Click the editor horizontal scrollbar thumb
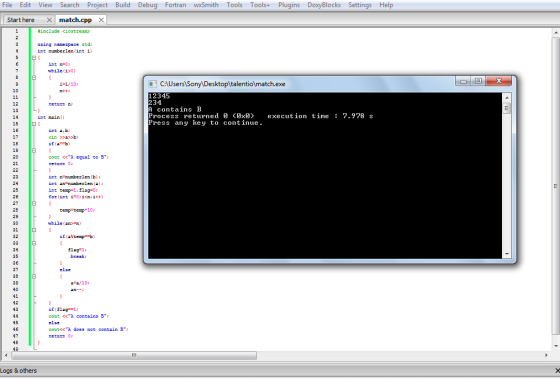This screenshot has width=560, height=380. pyautogui.click(x=134, y=355)
